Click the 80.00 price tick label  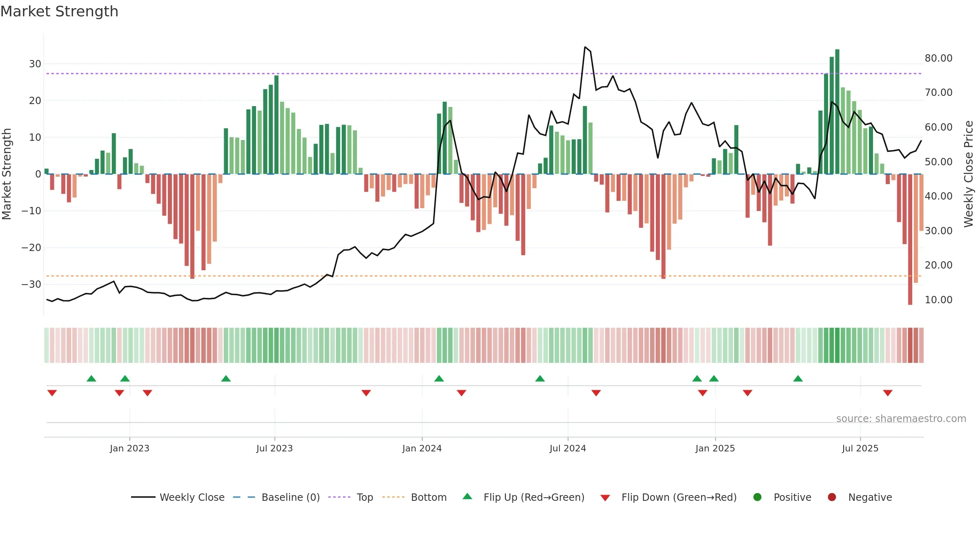click(x=938, y=58)
